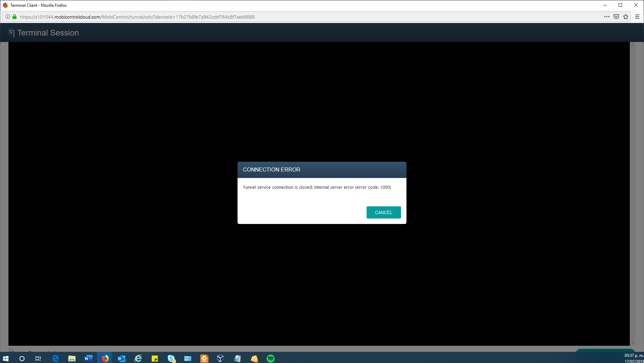Bookmark this page with the star icon
Viewport: 644px width, 363px height.
[626, 17]
